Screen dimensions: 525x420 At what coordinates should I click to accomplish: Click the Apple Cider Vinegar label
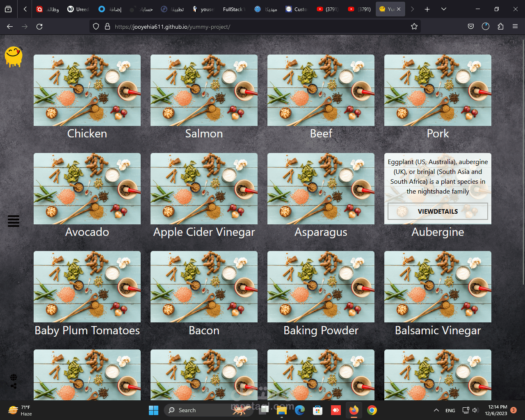(x=204, y=232)
